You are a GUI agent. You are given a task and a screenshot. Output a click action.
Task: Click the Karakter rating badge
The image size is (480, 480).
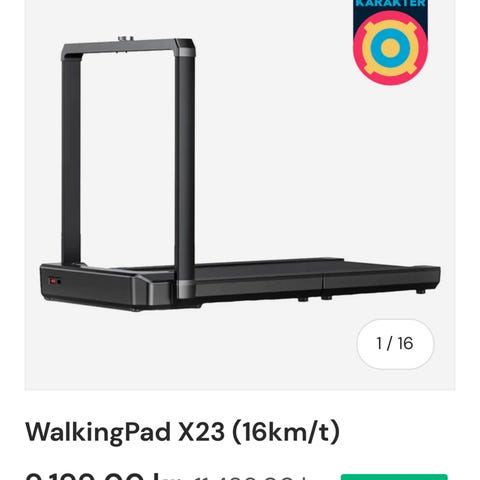390,42
